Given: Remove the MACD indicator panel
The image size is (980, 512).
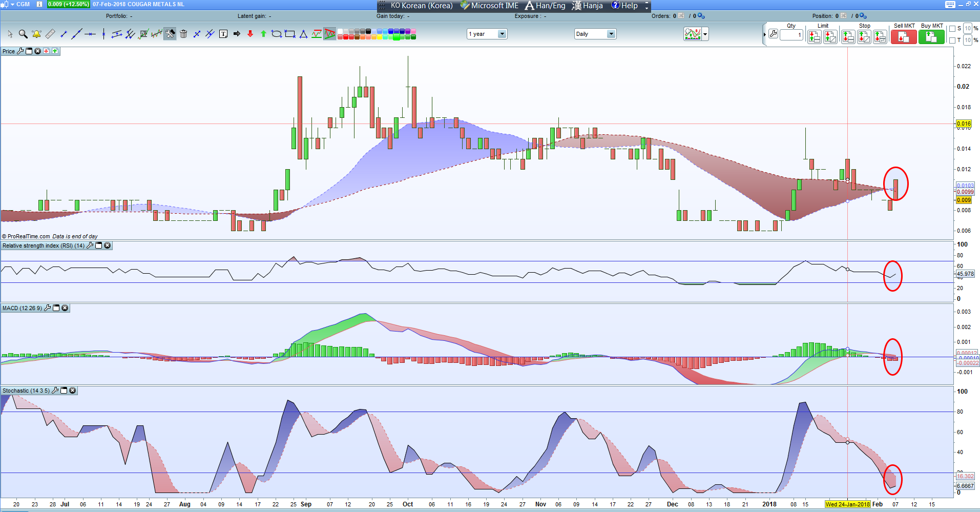Looking at the screenshot, I should [65, 308].
